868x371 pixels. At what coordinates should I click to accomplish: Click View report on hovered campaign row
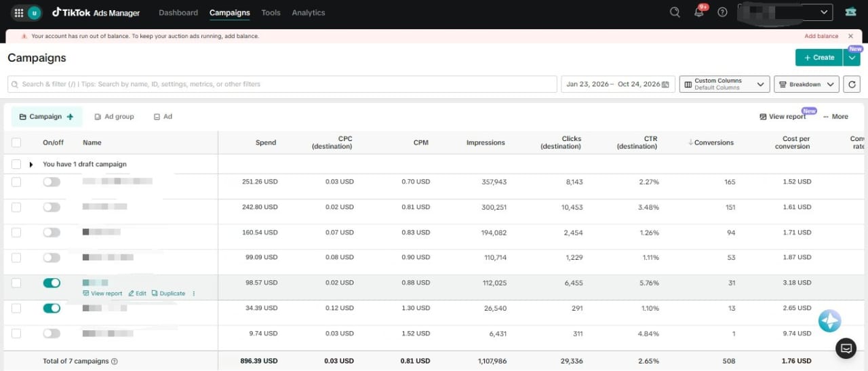click(x=102, y=294)
